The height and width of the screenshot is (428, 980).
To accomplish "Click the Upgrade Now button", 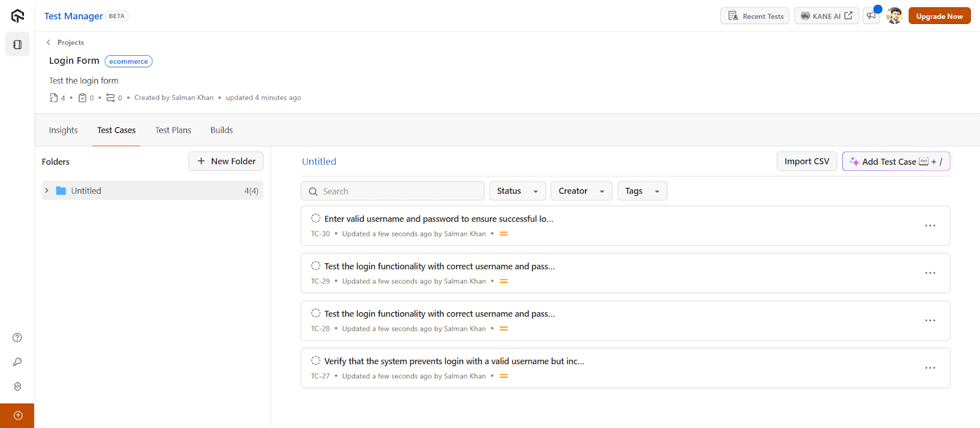I will coord(939,16).
